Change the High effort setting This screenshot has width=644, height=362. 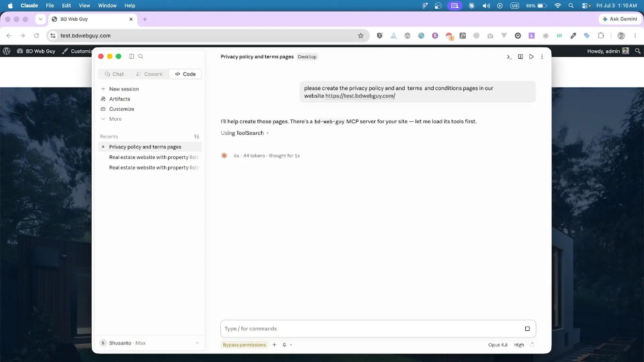(x=519, y=345)
